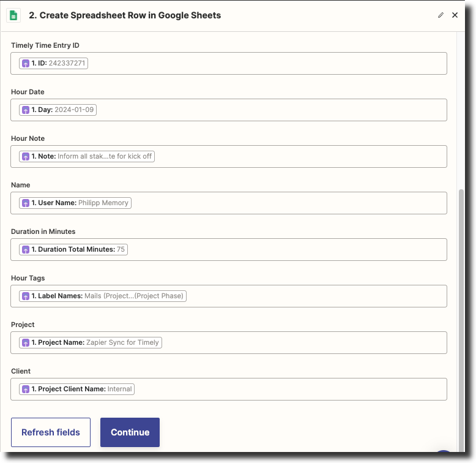476x463 pixels.
Task: Click the Project Client Name Internal pill
Action: pos(77,390)
